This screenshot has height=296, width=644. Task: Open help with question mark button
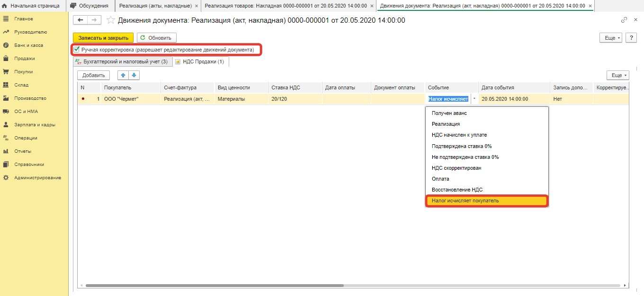[x=631, y=38]
